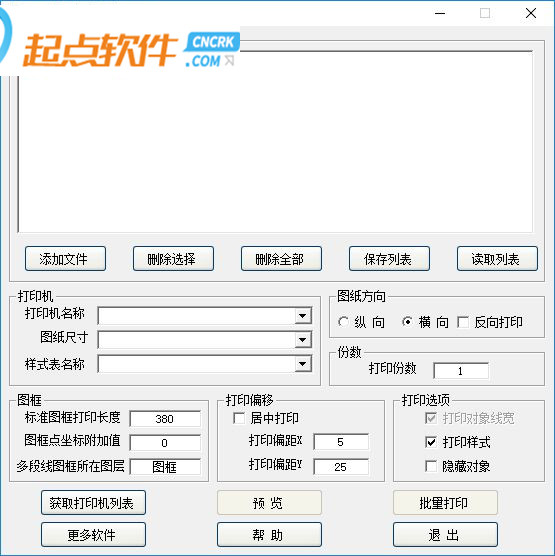Click the 图框点坐标附加值 field
Screen dimensions: 555x556
165,443
